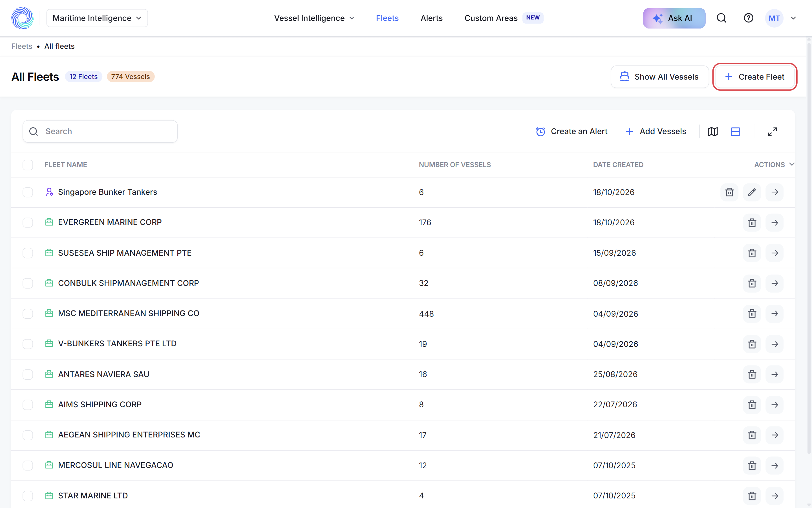812x508 pixels.
Task: Expand table to fullscreen
Action: [773, 132]
